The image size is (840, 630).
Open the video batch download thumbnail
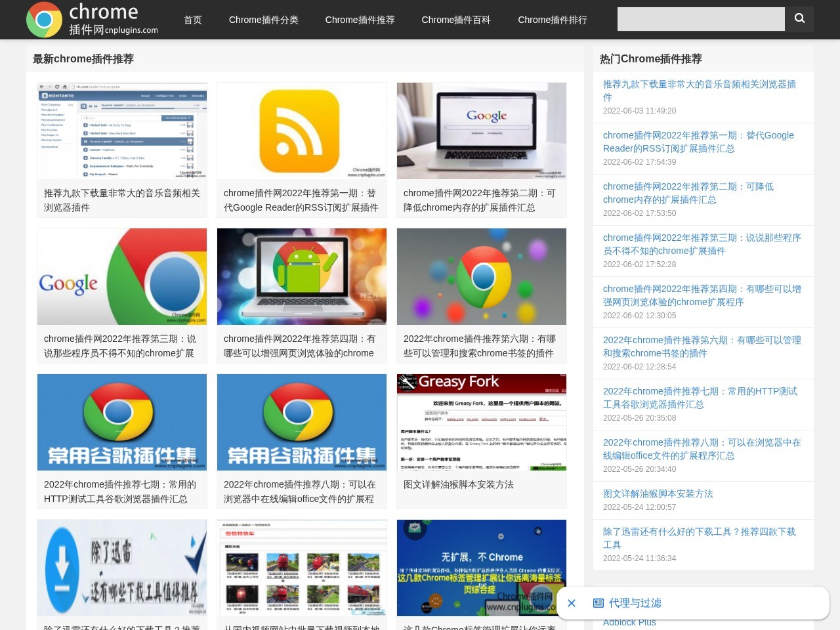[x=302, y=568]
